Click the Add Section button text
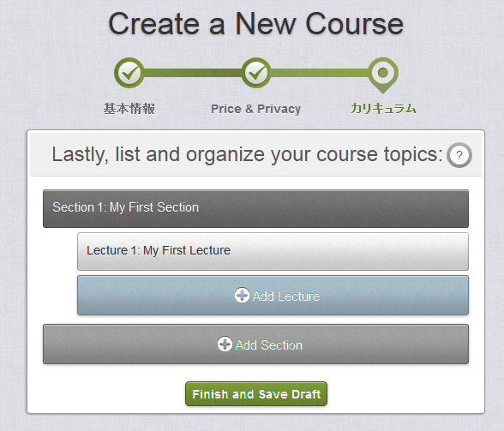Viewport: 504px width, 431px height. (269, 345)
